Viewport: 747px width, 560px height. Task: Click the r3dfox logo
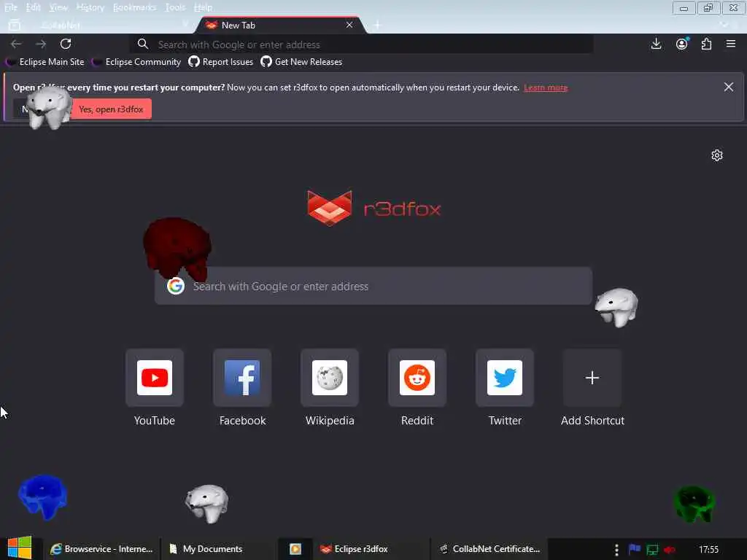(374, 208)
